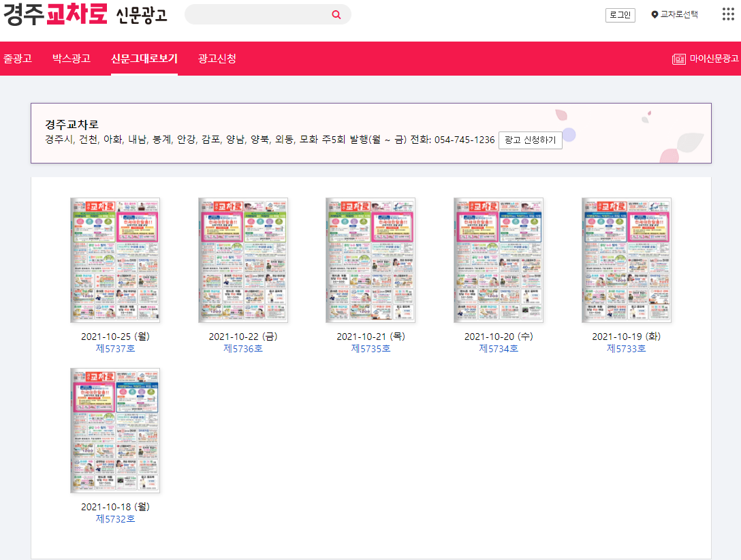Open issue 제5736호
This screenshot has height=560, width=741.
click(243, 347)
